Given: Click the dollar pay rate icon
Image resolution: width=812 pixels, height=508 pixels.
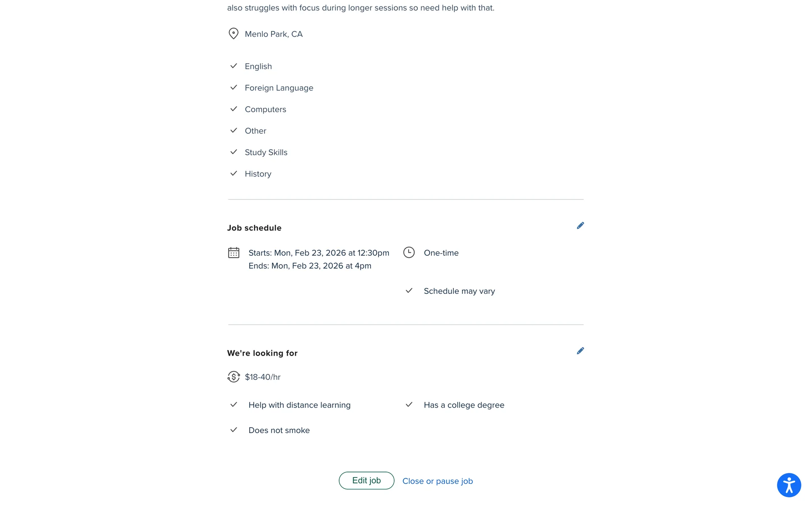Looking at the screenshot, I should point(233,377).
